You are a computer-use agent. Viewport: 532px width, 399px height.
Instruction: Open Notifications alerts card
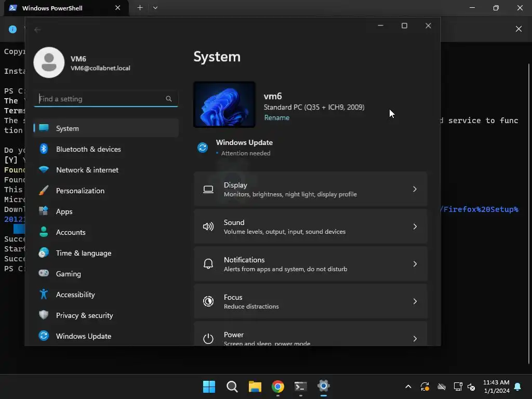click(311, 263)
